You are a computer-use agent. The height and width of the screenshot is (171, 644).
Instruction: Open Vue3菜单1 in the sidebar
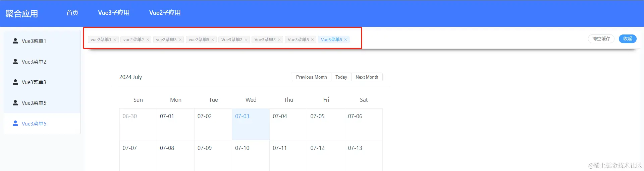(x=42, y=41)
